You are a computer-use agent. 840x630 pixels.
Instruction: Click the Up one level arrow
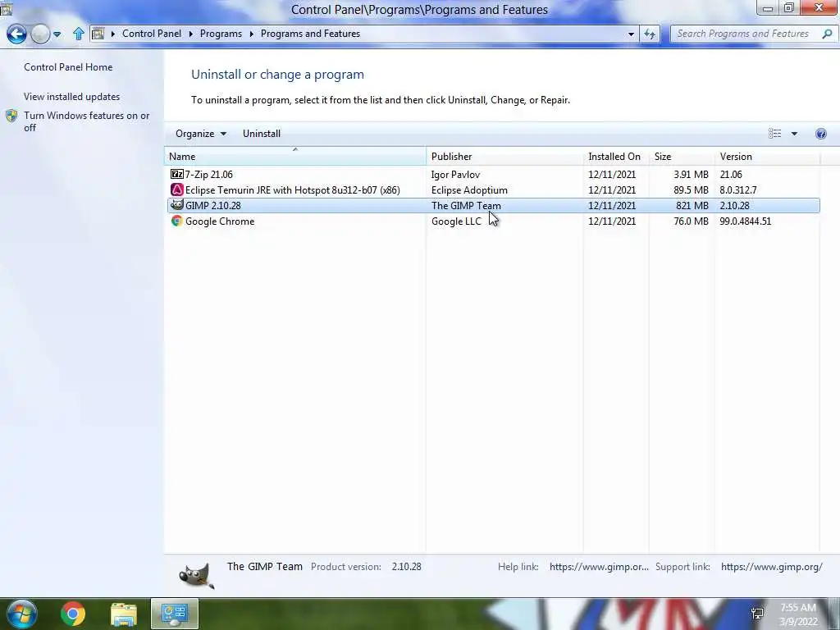[x=78, y=34]
